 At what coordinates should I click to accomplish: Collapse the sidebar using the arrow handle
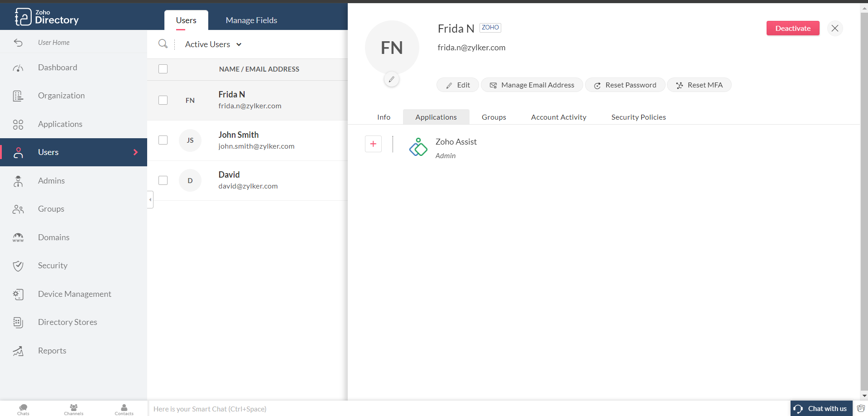pyautogui.click(x=150, y=199)
